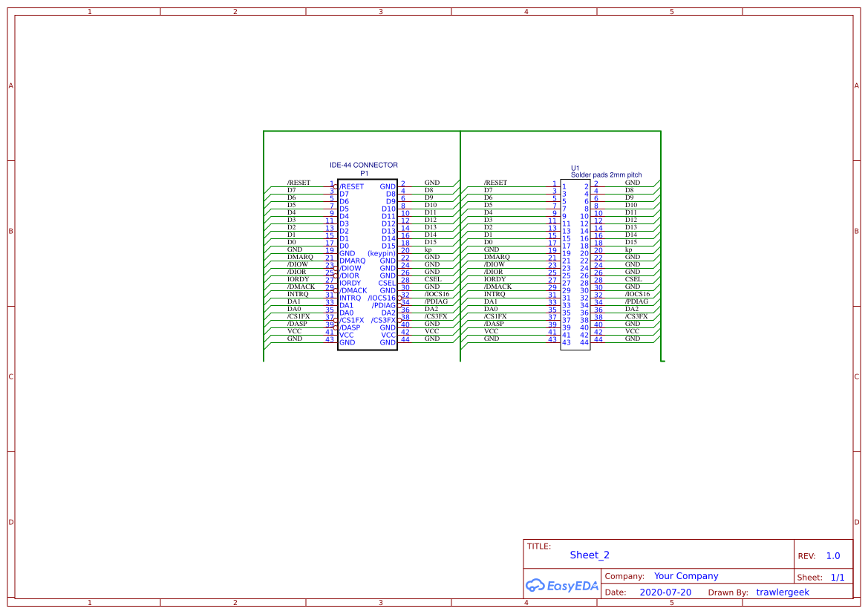The image size is (868, 614).
Task: Select the trawlergeek drawn-by name
Action: (x=782, y=592)
